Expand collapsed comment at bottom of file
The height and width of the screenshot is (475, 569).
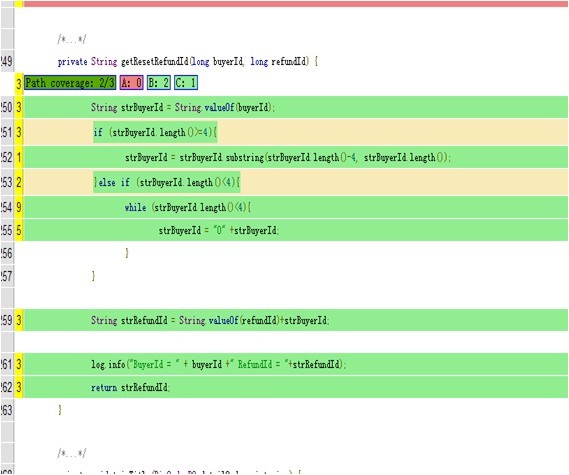pyautogui.click(x=72, y=453)
